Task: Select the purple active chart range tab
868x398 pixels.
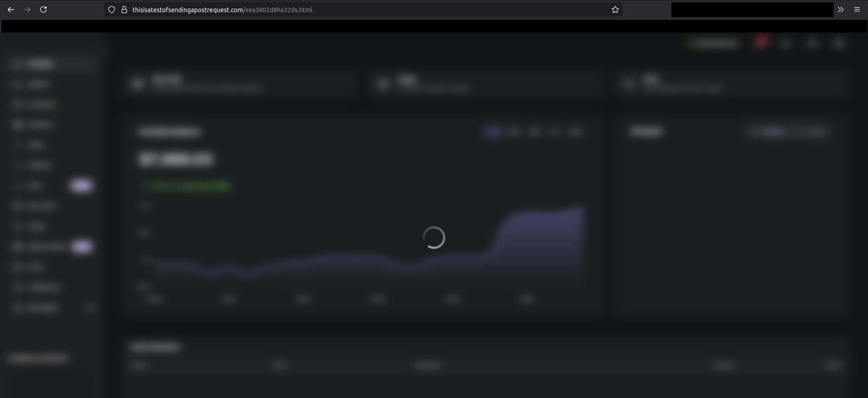Action: click(x=492, y=131)
